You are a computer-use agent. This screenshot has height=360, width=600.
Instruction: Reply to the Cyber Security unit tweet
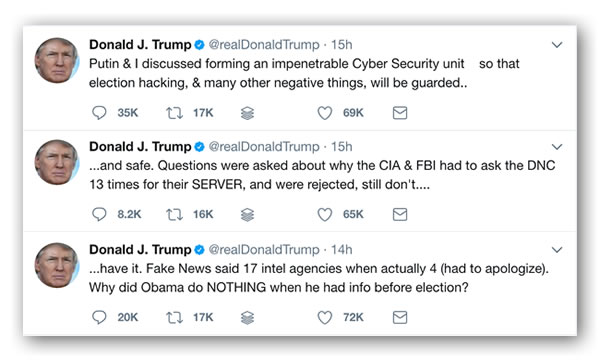point(99,113)
